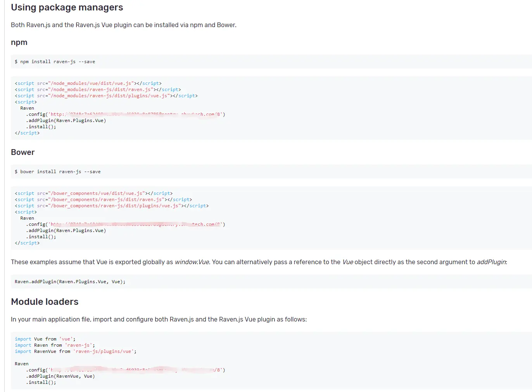Click the "Bower" section heading
The width and height of the screenshot is (532, 392).
click(x=22, y=153)
